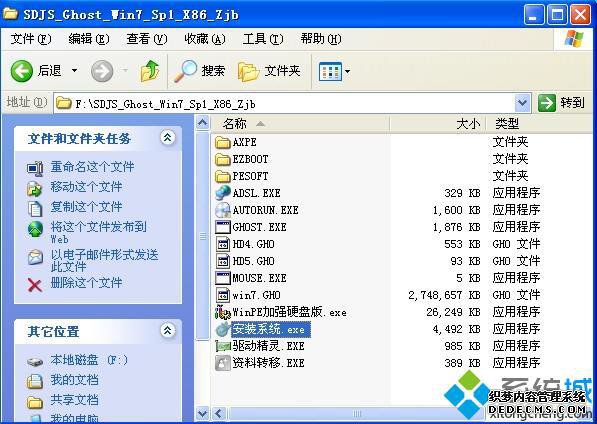Select the HD4.GHO file icon

(223, 244)
